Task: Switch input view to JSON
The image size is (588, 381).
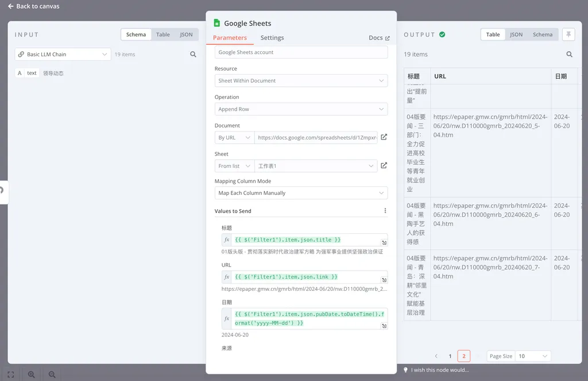Action: point(186,34)
